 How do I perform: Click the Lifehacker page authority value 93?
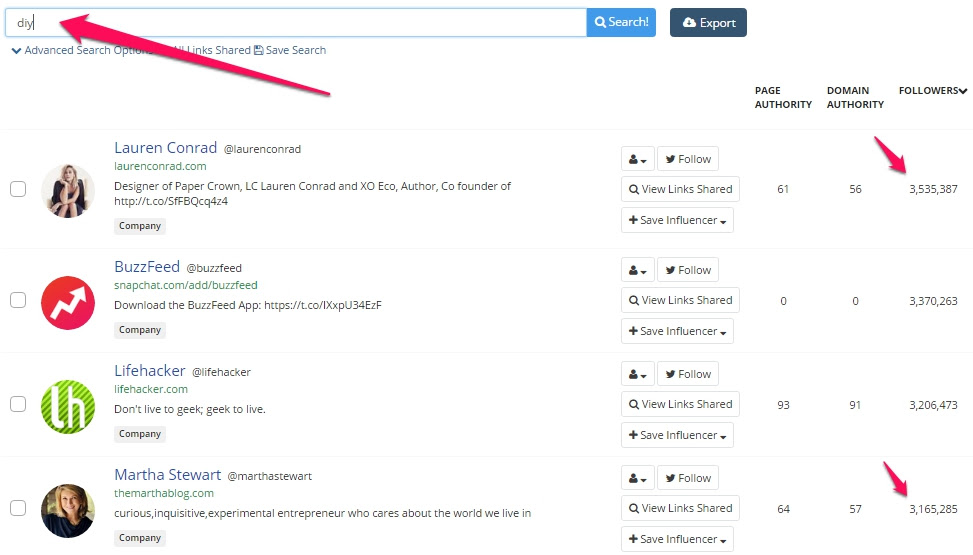tap(783, 405)
